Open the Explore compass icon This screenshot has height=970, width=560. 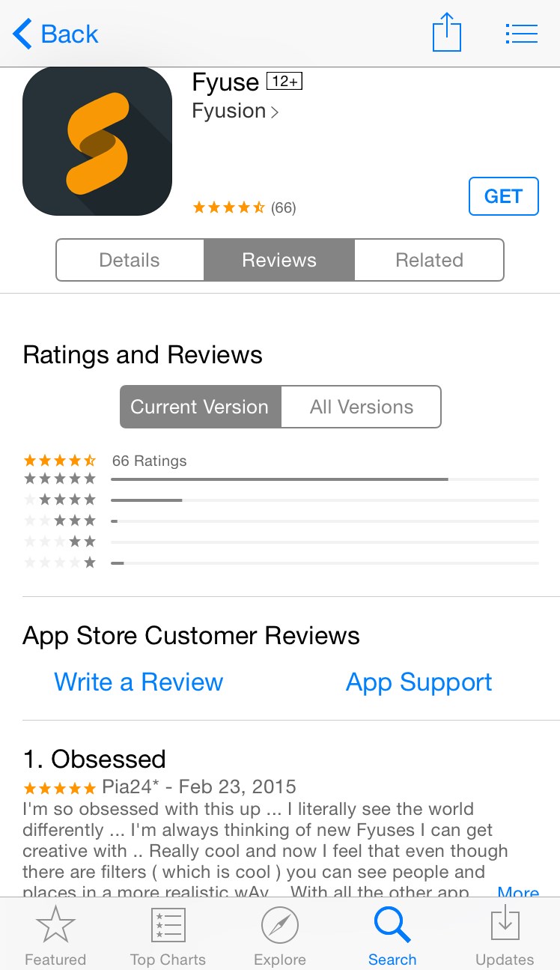point(280,926)
